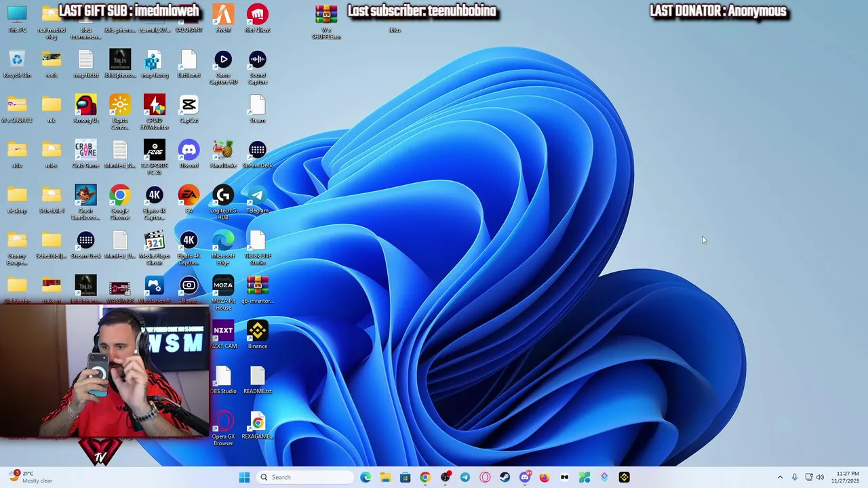This screenshot has height=488, width=868.
Task: Select the Elgato Control Center shortcut
Action: click(x=120, y=113)
